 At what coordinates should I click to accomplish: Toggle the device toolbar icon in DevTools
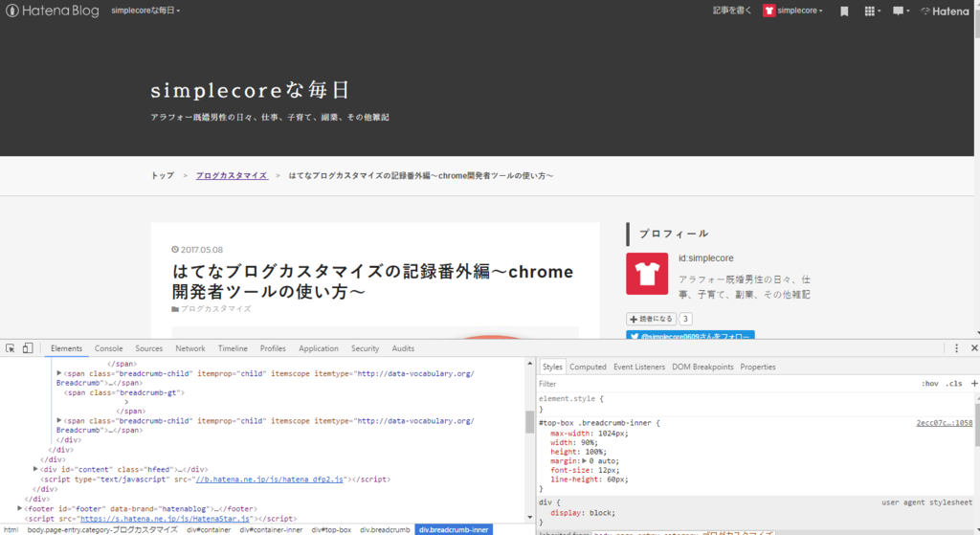(28, 348)
